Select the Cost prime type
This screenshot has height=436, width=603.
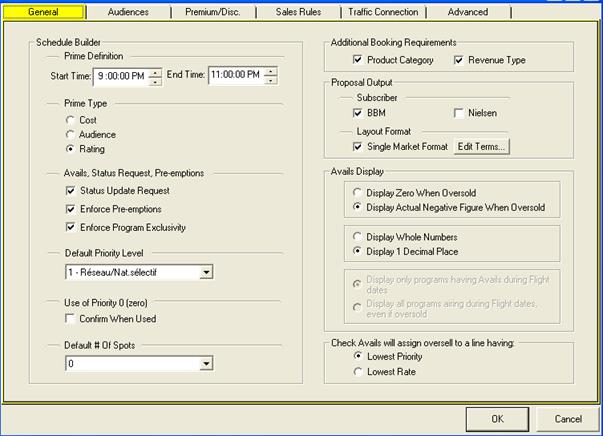(x=69, y=120)
